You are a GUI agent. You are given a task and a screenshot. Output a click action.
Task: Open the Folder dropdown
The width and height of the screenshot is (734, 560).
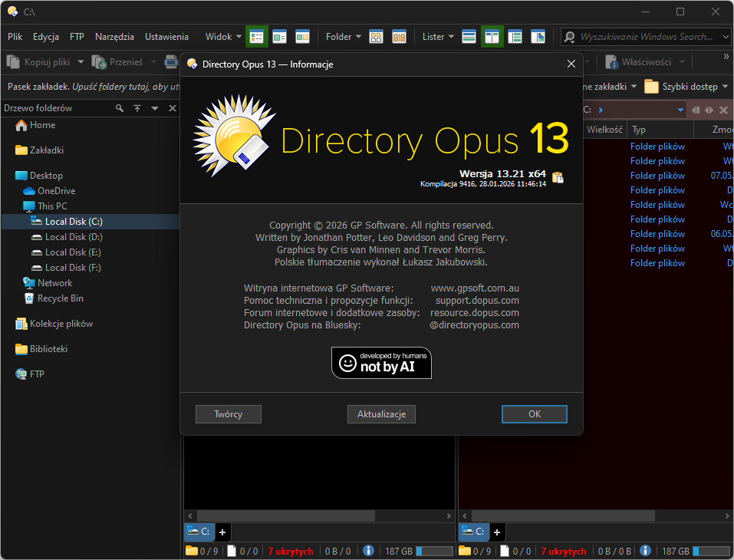344,37
